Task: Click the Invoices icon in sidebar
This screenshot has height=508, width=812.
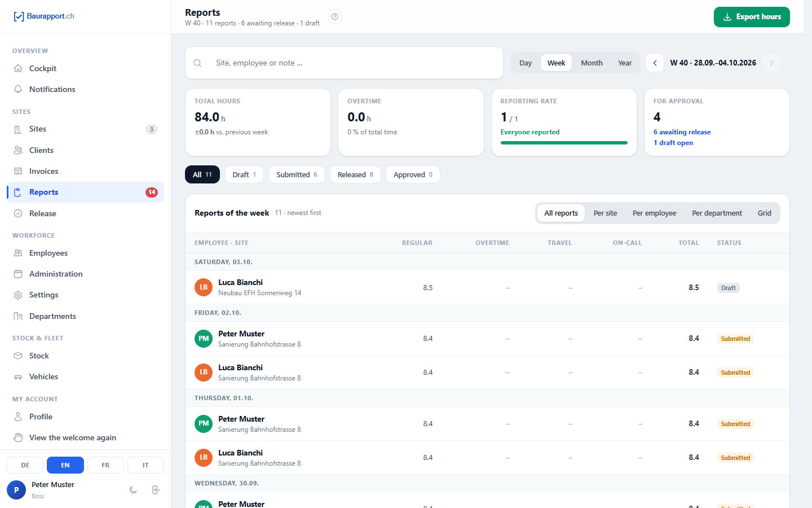Action: click(x=18, y=171)
